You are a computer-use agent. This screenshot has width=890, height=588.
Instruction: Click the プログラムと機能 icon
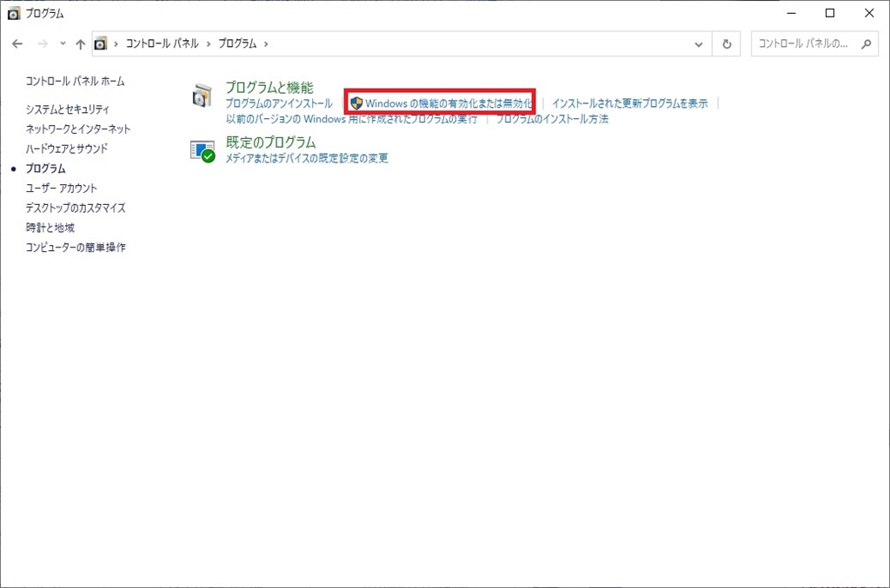pos(202,96)
